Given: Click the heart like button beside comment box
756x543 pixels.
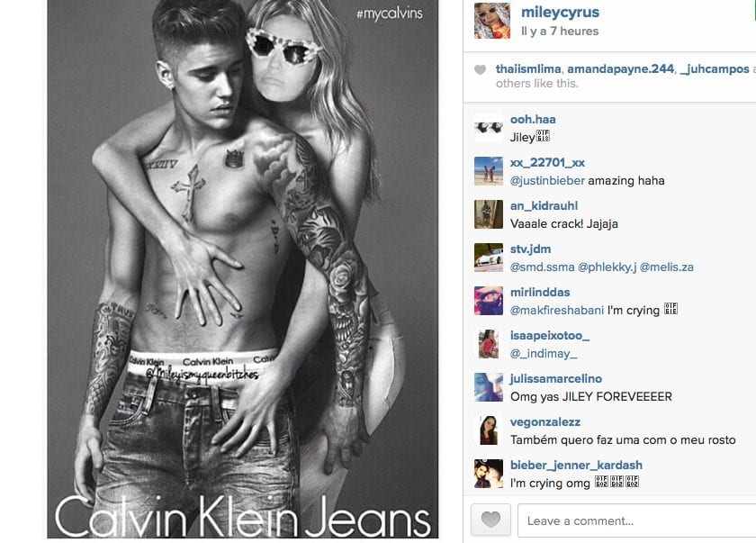Looking at the screenshot, I should tap(490, 520).
